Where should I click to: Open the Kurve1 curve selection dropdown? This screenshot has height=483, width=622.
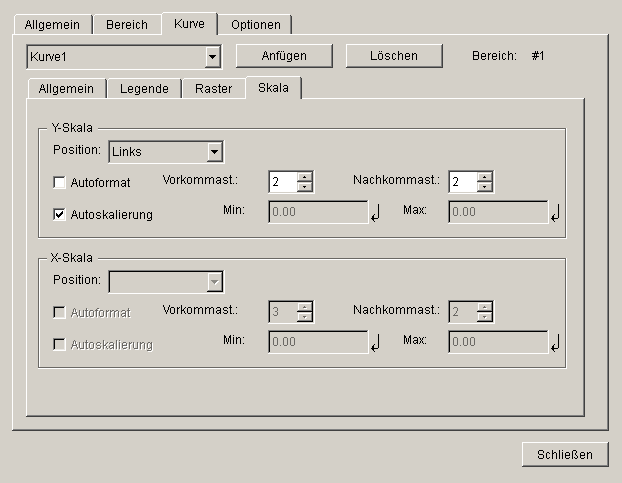click(x=212, y=57)
